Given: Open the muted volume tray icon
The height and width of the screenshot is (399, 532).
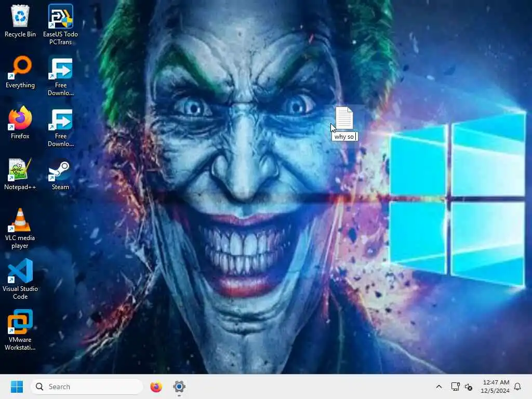Looking at the screenshot, I should [x=469, y=387].
